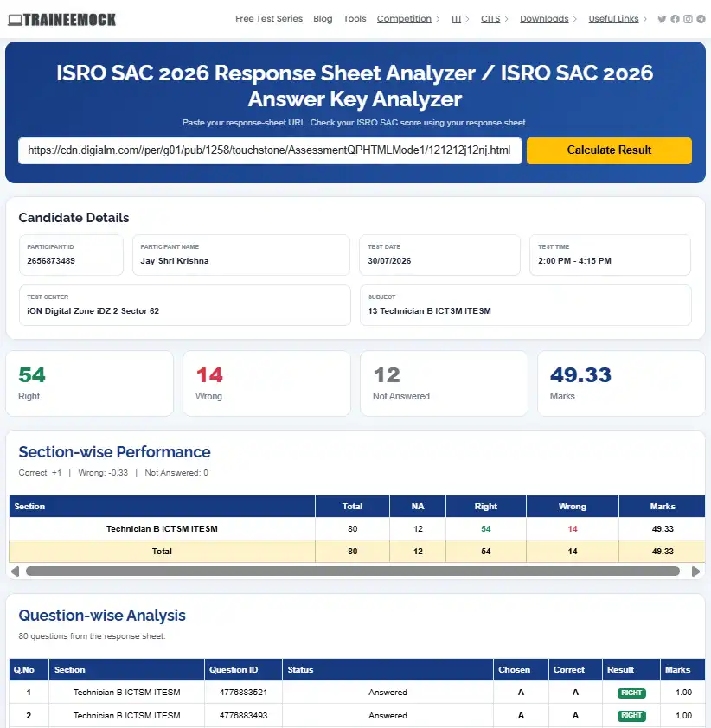The height and width of the screenshot is (728, 711).
Task: Open the Useful Links nav link
Action: 613,18
